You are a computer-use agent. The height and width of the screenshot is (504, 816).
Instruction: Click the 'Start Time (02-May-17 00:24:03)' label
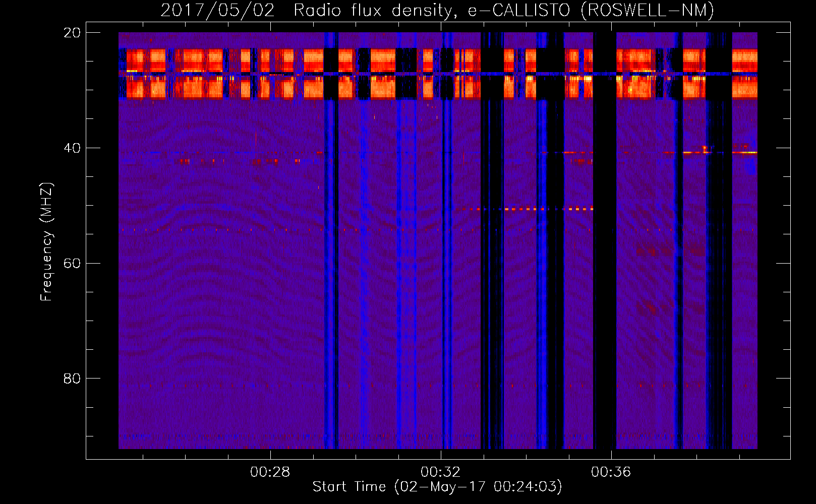point(437,487)
